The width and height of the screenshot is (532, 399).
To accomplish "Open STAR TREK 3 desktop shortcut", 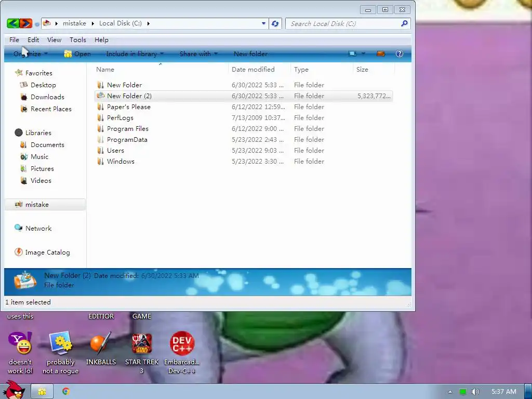I will [x=142, y=353].
